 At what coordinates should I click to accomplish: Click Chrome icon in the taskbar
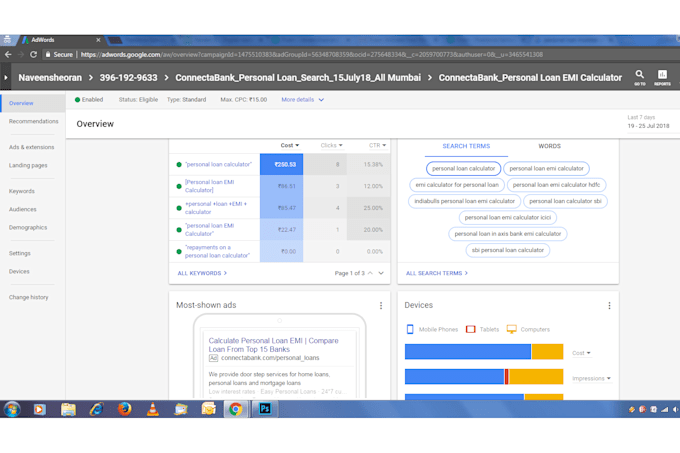point(235,409)
